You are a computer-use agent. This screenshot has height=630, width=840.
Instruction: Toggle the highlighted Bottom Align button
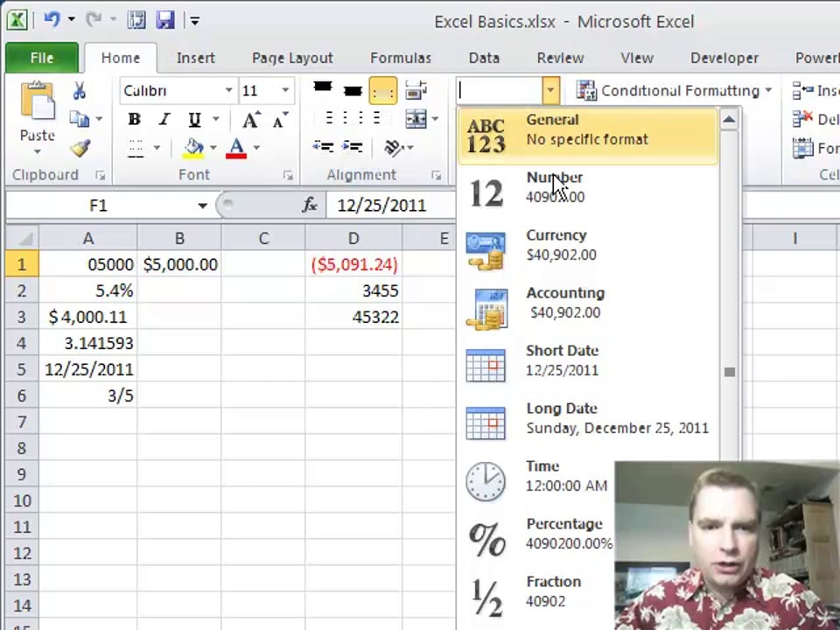(382, 90)
